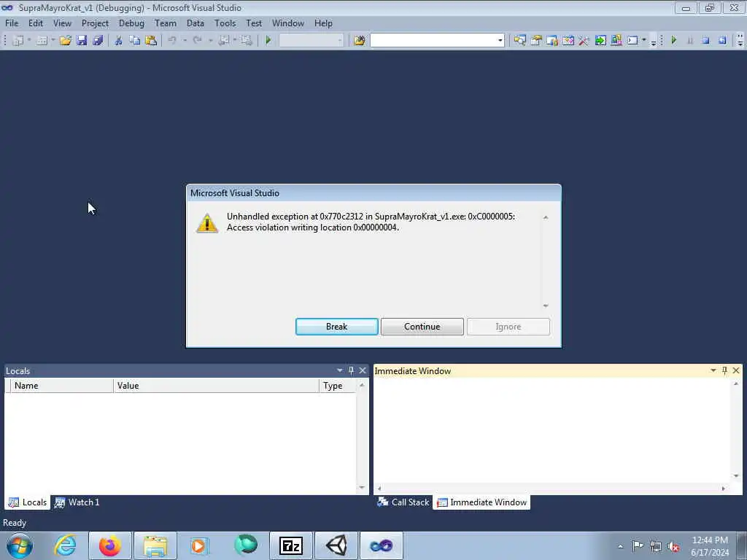Click the Save disk icon
Viewport: 747px width, 560px height.
pos(82,41)
